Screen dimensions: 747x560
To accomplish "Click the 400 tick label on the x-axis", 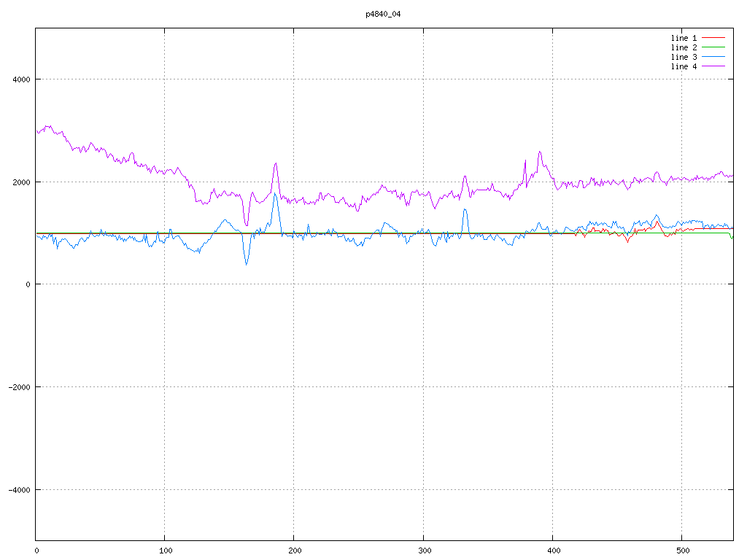I will (x=552, y=551).
